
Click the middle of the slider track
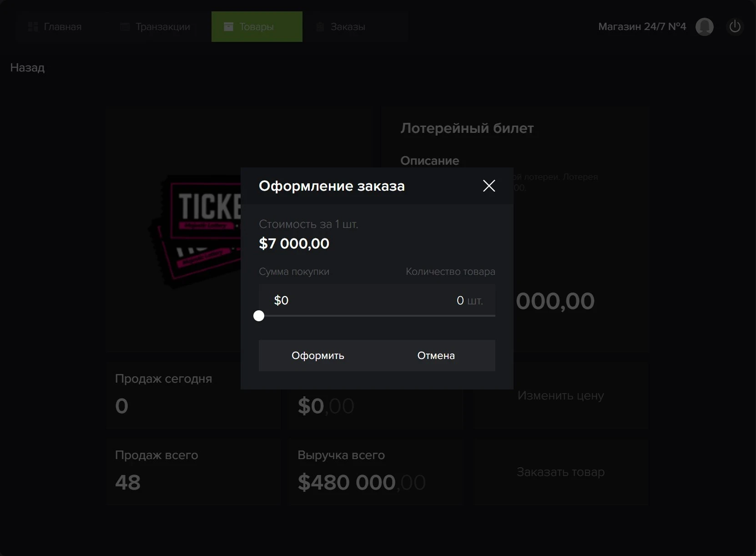pos(377,316)
